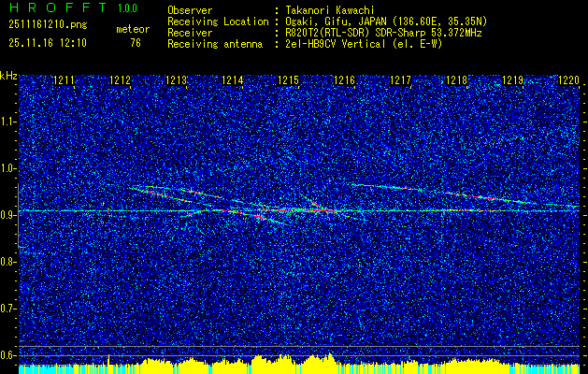Click the 1217 time marker
Viewport: 588px width, 374px height.
pyautogui.click(x=400, y=80)
